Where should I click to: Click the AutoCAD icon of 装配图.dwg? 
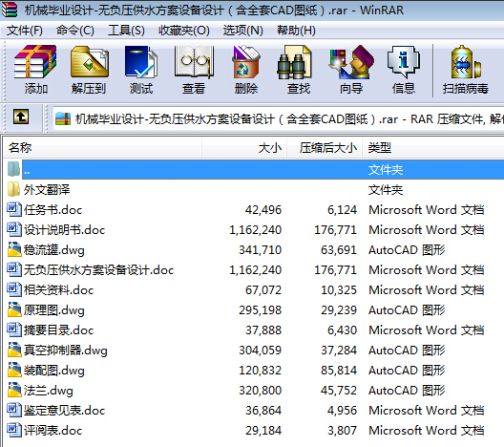point(13,370)
